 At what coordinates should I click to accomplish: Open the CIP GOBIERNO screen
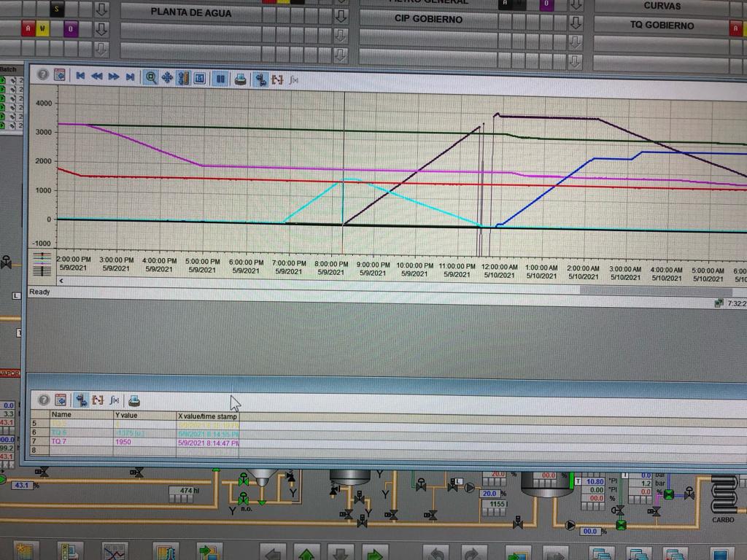click(428, 19)
